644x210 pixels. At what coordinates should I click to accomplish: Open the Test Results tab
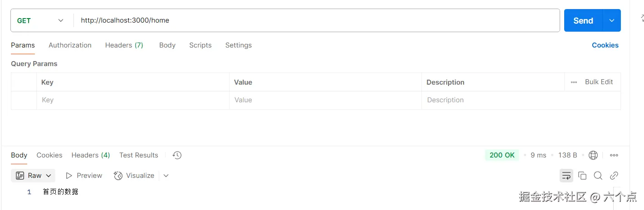[139, 155]
